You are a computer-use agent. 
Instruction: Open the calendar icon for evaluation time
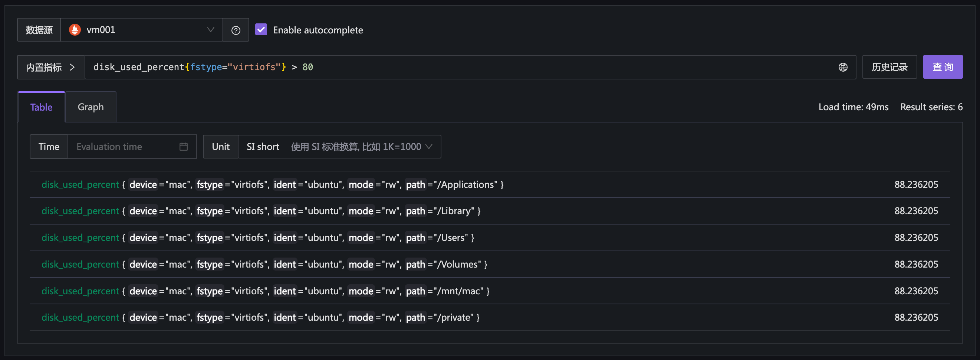coord(183,147)
